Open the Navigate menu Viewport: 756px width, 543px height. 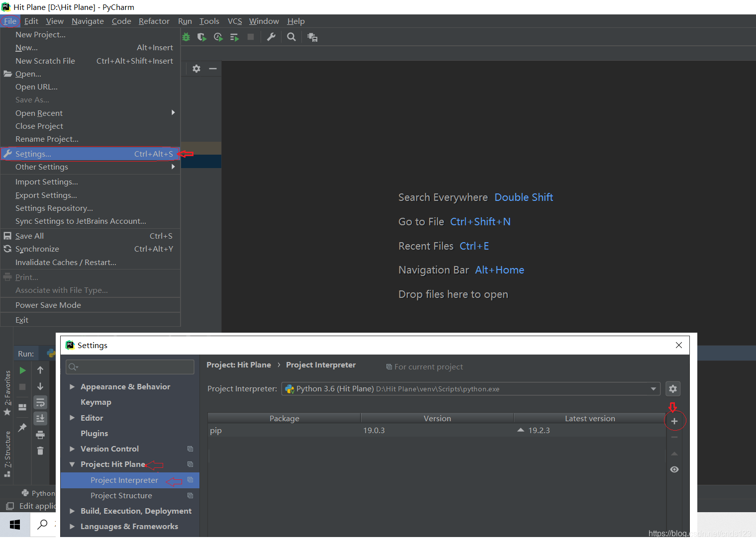click(88, 21)
